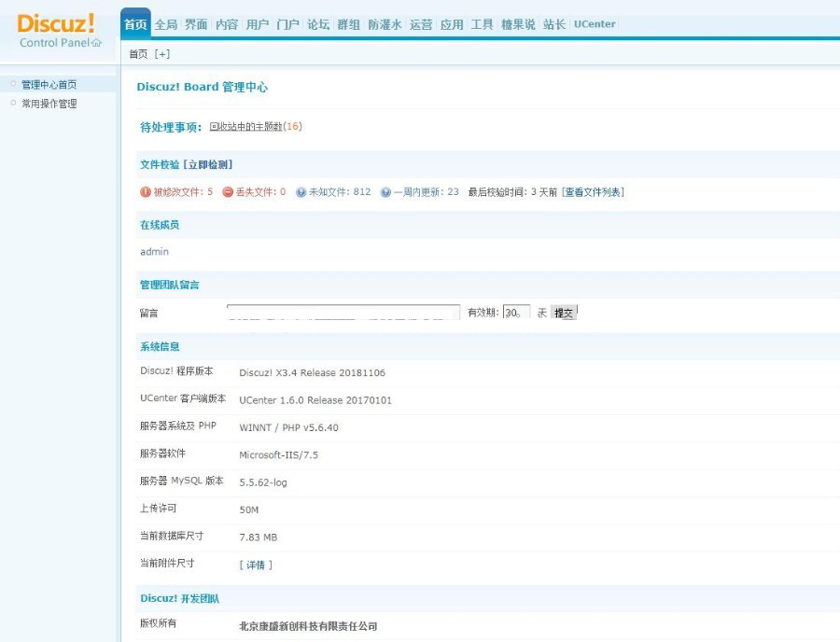
Task: Select 管理中心首页 in the sidebar
Action: click(x=49, y=84)
